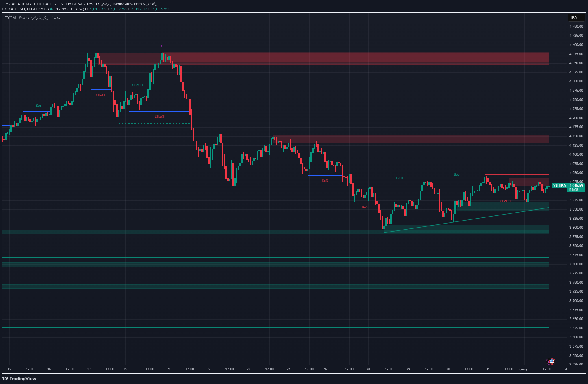Select the current price label 4,015.59
Image resolution: width=588 pixels, height=384 pixels.
click(576, 186)
